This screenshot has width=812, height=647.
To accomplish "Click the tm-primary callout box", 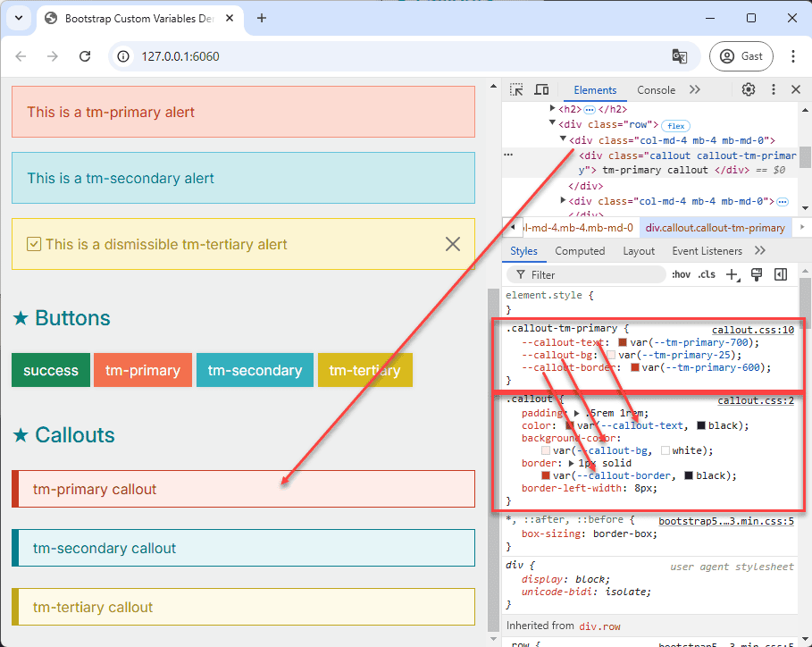I will 243,489.
